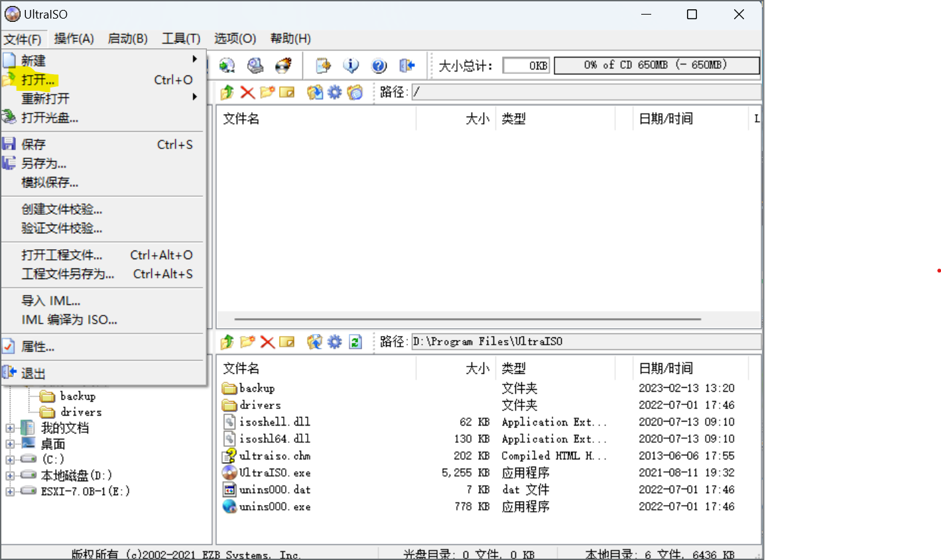Choose IML 编译为 ISO... menu entry
Screen dimensions: 941x560
(103, 319)
